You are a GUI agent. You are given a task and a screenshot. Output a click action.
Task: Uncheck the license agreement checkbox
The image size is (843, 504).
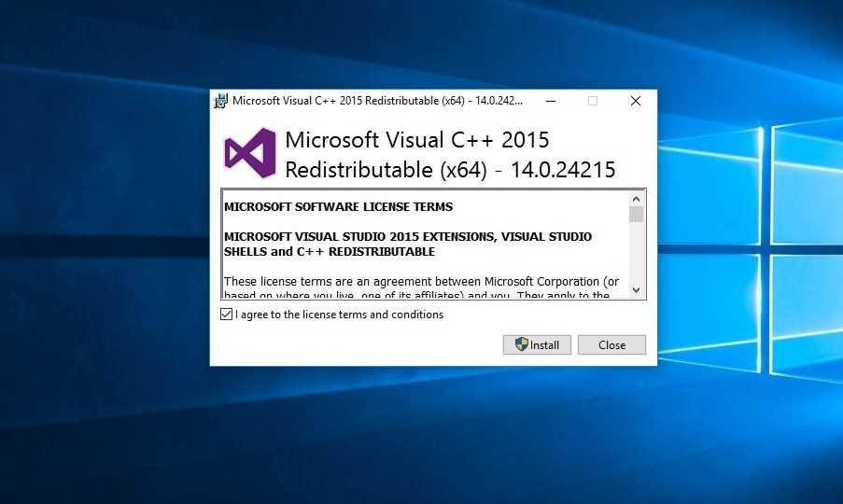(x=226, y=315)
